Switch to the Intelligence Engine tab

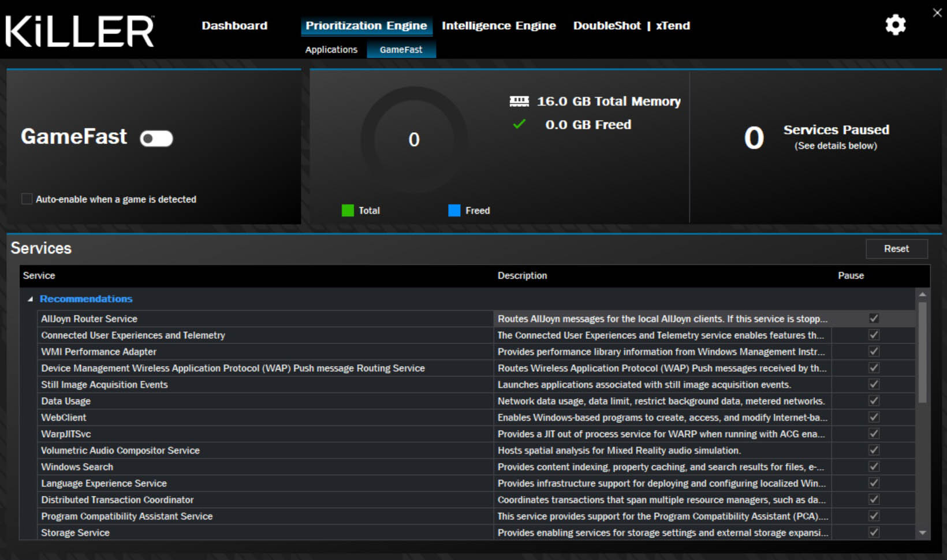point(499,25)
